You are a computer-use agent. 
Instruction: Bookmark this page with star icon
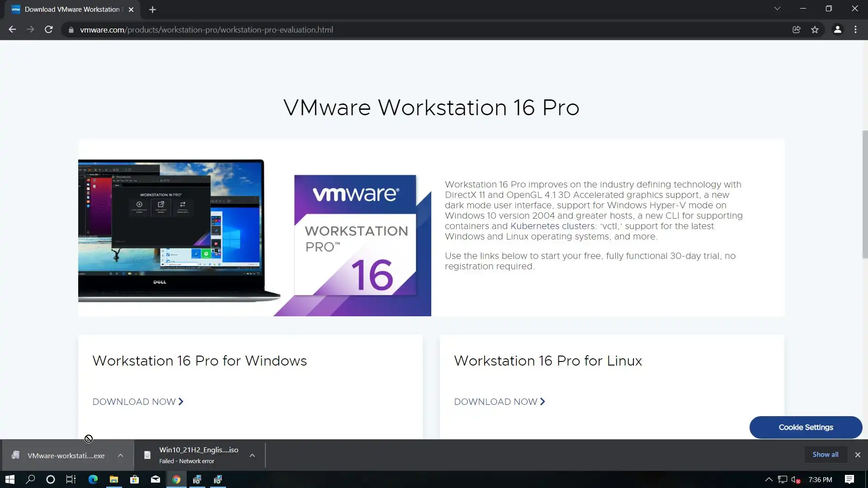point(815,29)
